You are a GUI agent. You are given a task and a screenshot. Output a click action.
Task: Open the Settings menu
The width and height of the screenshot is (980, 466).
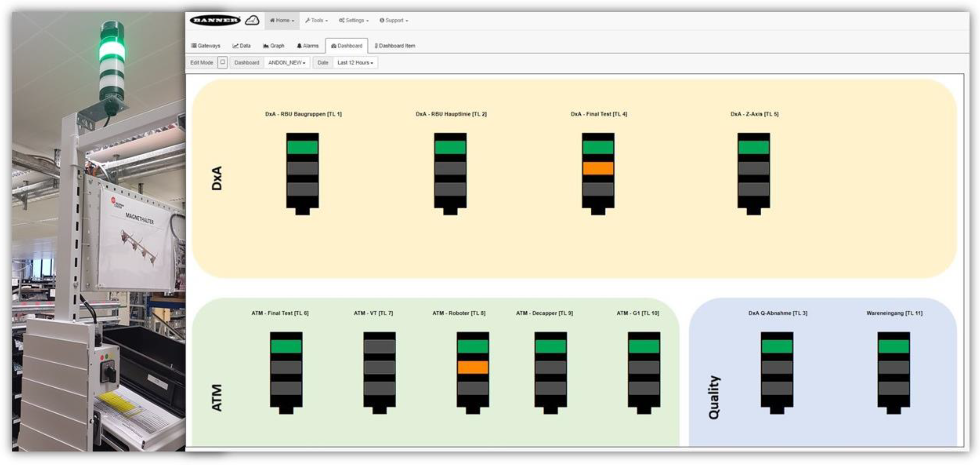click(354, 20)
